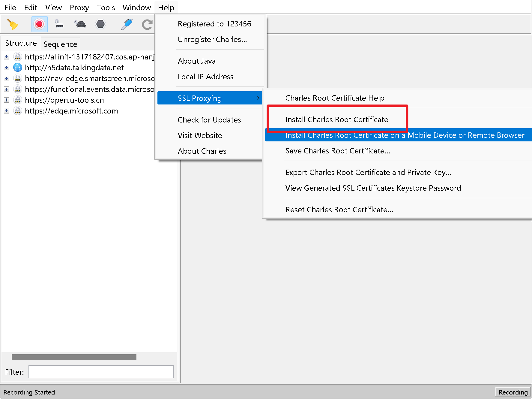Expand the open.u-tools.cn host node
The height and width of the screenshot is (399, 532).
[7, 100]
